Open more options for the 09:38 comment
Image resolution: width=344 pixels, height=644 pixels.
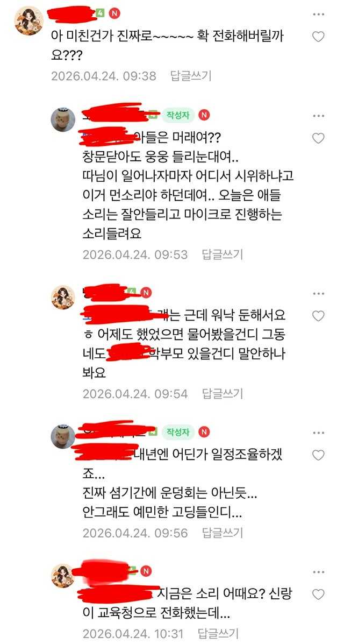pos(318,15)
